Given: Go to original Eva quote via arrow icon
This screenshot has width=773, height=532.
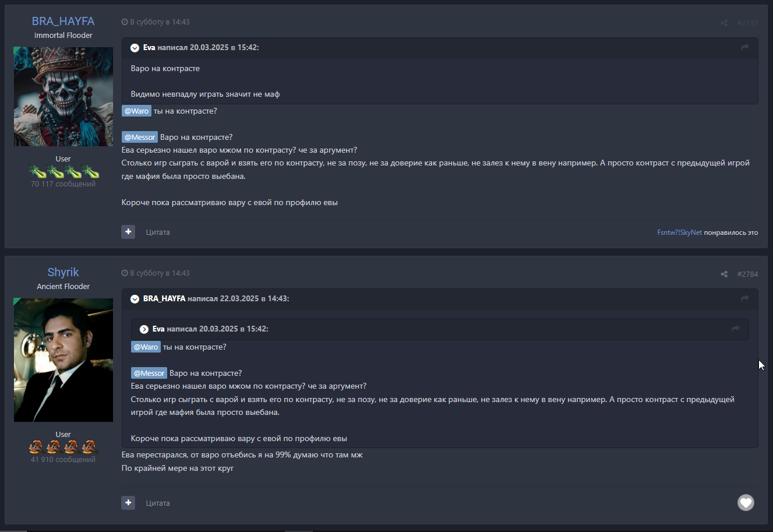Looking at the screenshot, I should coord(744,47).
